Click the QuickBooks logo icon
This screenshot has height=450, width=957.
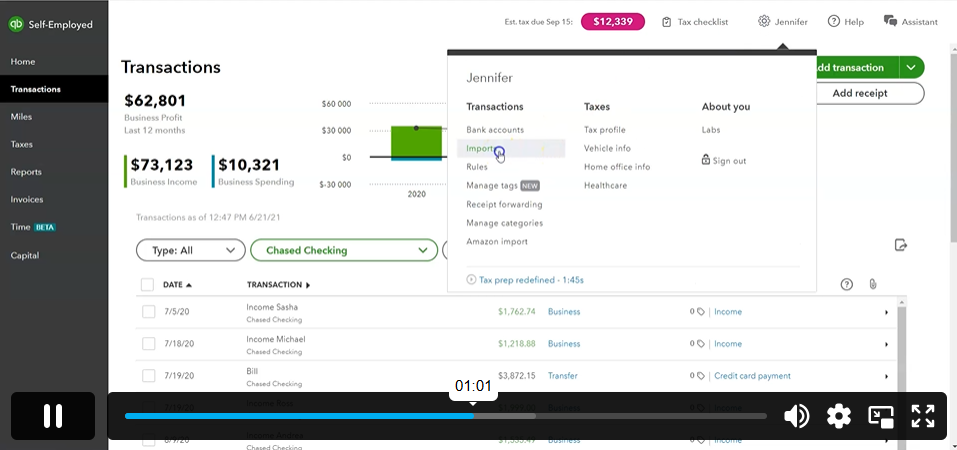16,24
